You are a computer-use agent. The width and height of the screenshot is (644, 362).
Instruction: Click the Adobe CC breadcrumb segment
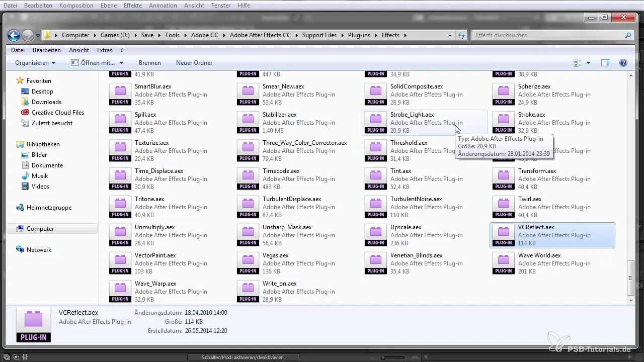205,35
